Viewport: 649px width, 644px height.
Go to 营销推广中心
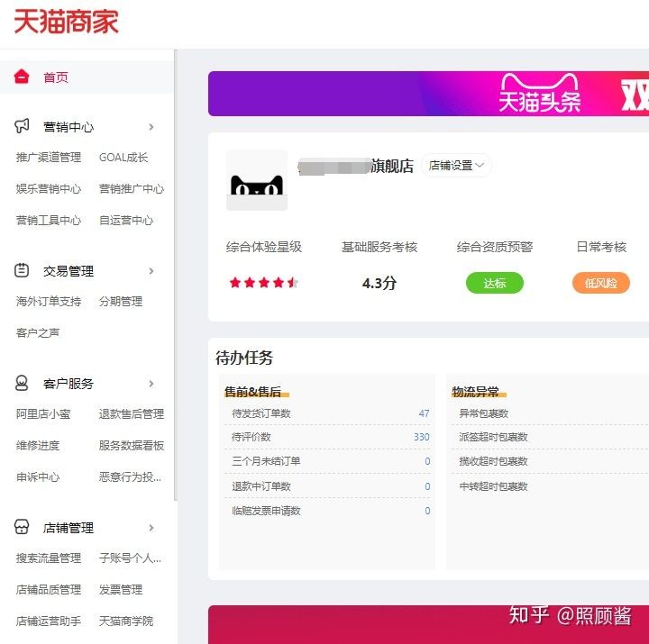pos(132,189)
